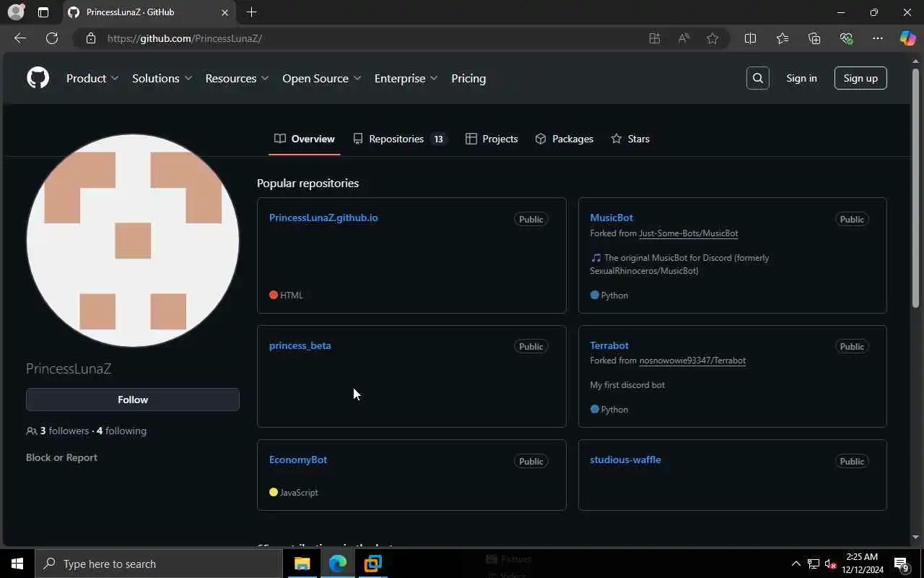Open the EconomyBot repository

(298, 460)
